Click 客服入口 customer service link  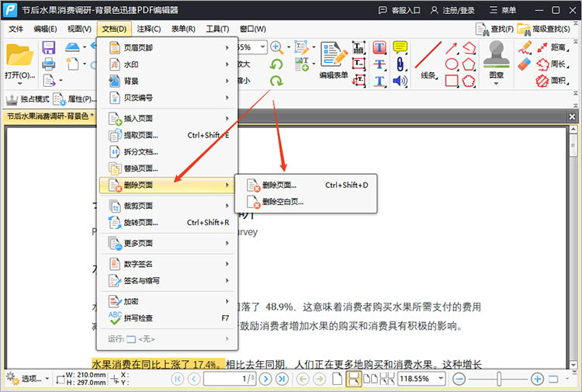point(400,10)
